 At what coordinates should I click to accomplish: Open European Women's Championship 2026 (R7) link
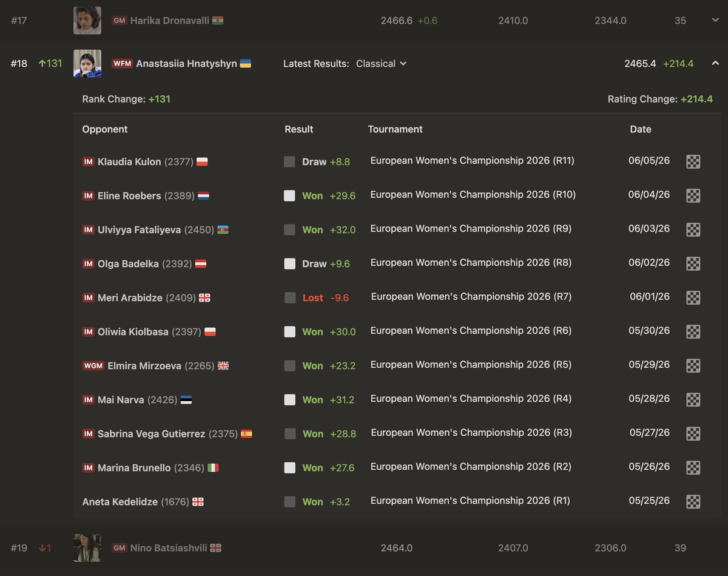point(471,297)
